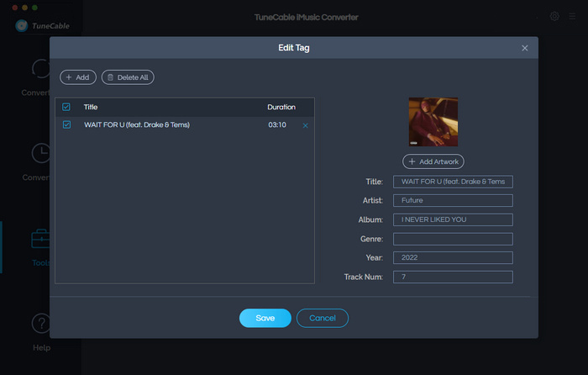Toggle the select-all checkbox in Title header
Screen dimensions: 588x375
(66, 107)
